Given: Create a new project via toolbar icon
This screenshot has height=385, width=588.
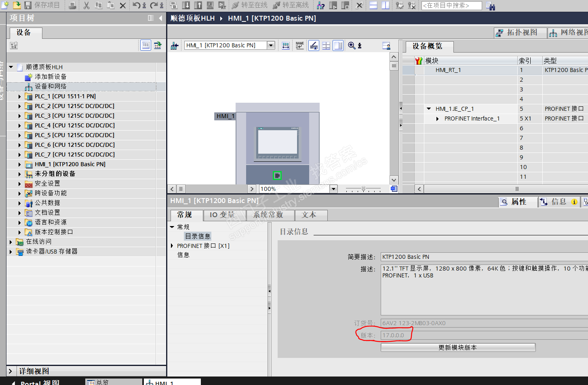Looking at the screenshot, I should coord(5,5).
